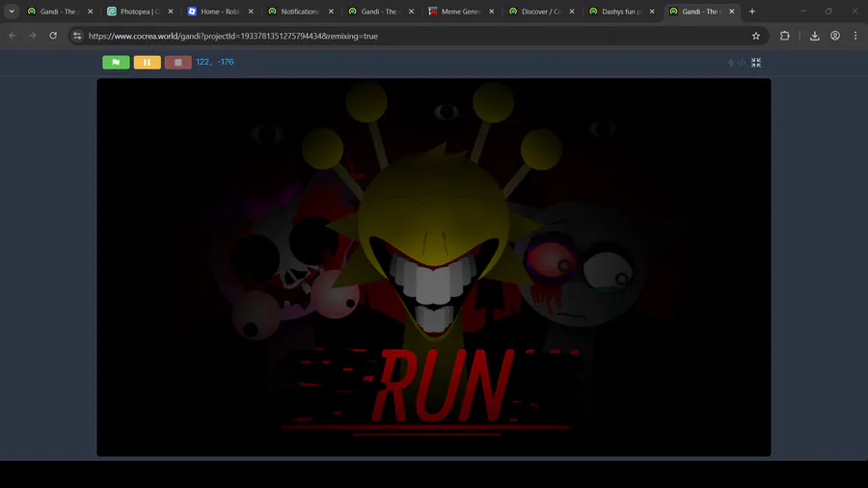Switch to the first Gandi tab
The height and width of the screenshot is (488, 868).
58,11
